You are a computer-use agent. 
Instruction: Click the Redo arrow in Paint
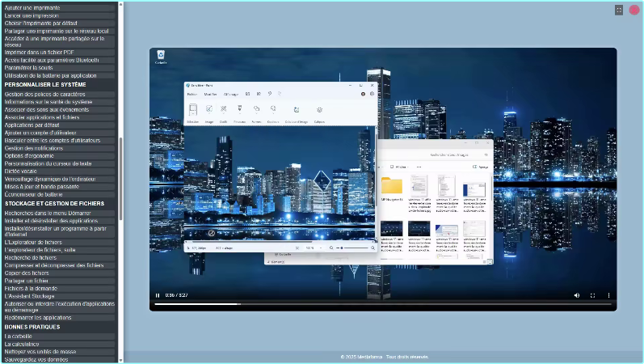click(x=280, y=94)
